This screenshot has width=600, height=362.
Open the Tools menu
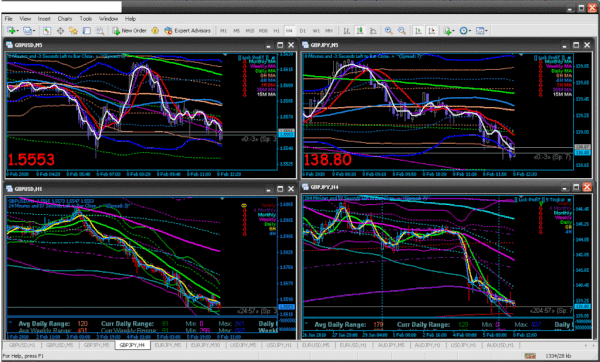pos(86,18)
